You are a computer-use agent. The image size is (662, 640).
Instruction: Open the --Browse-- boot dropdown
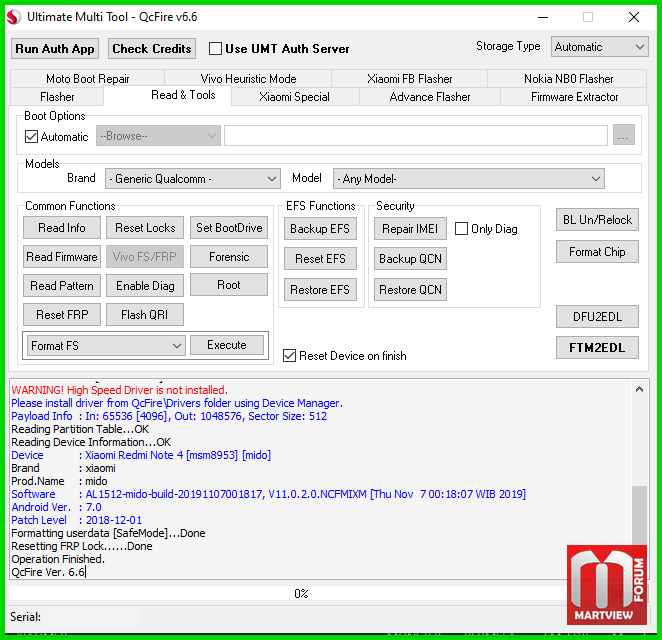(x=158, y=136)
